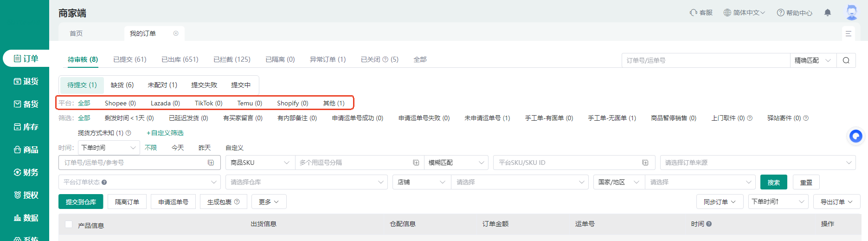The width and height of the screenshot is (868, 241).
Task: Switch to the 缺货 (6) sub-tab
Action: tap(122, 85)
